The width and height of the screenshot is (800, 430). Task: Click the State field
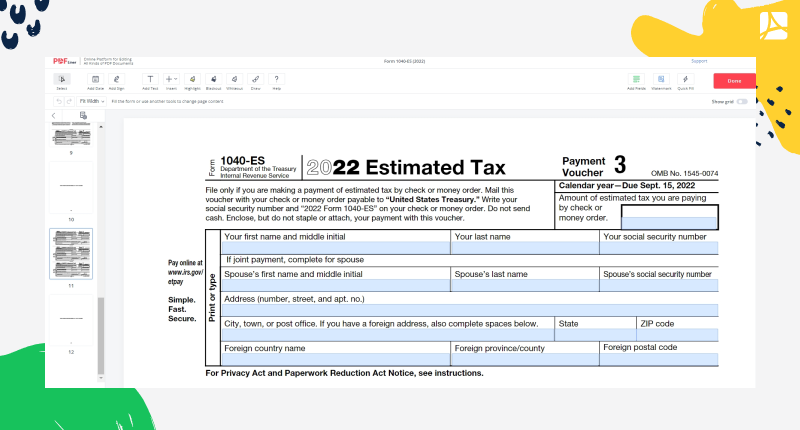coord(595,335)
